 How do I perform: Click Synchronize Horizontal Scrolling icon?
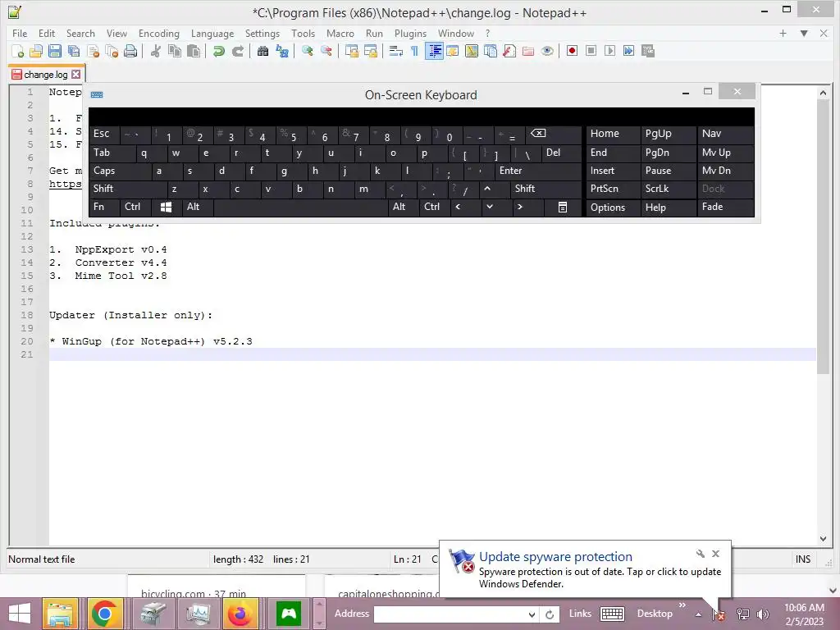click(370, 51)
